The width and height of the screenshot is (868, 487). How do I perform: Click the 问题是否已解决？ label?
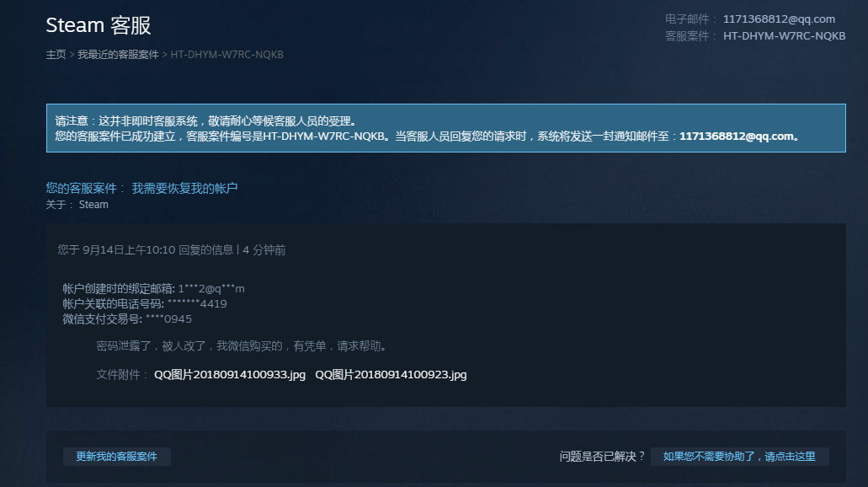click(602, 457)
